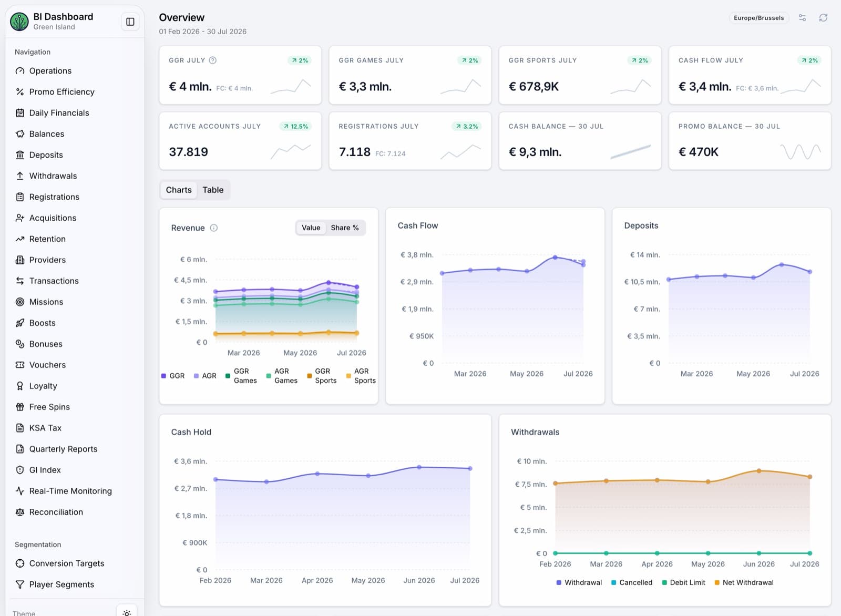Viewport: 841px width, 616px height.
Task: Click AGR Games green legend swatch
Action: tap(269, 376)
